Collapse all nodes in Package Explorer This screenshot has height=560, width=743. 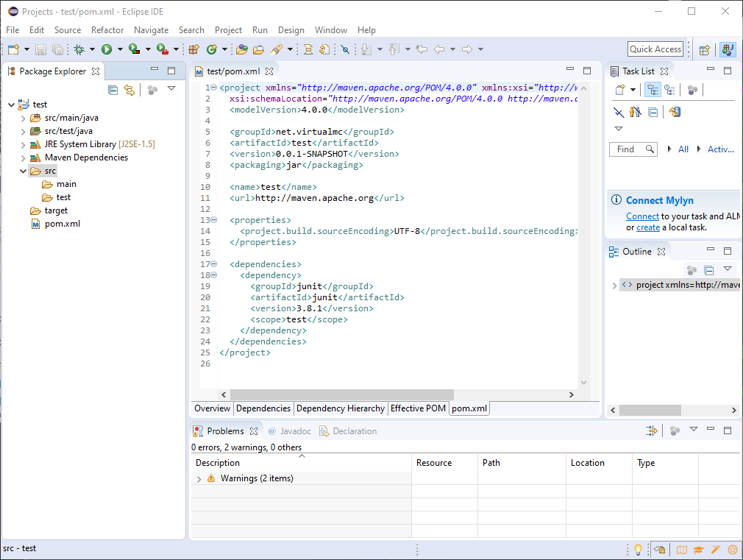[x=113, y=90]
